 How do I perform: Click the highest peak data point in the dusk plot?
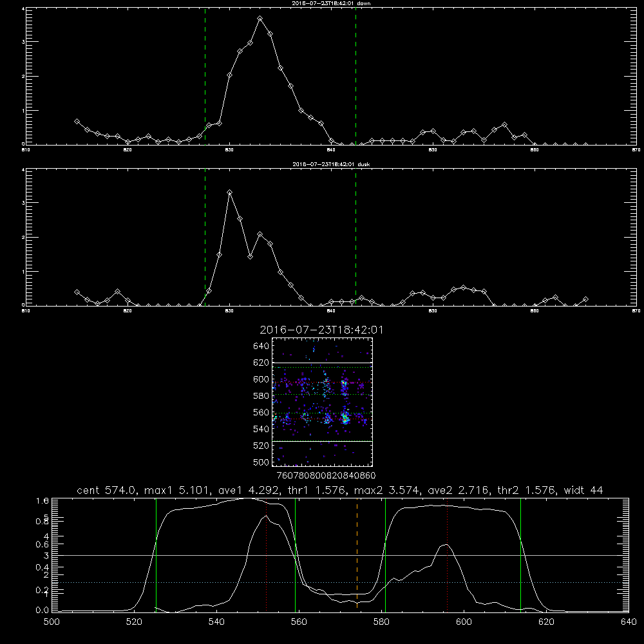pyautogui.click(x=230, y=192)
